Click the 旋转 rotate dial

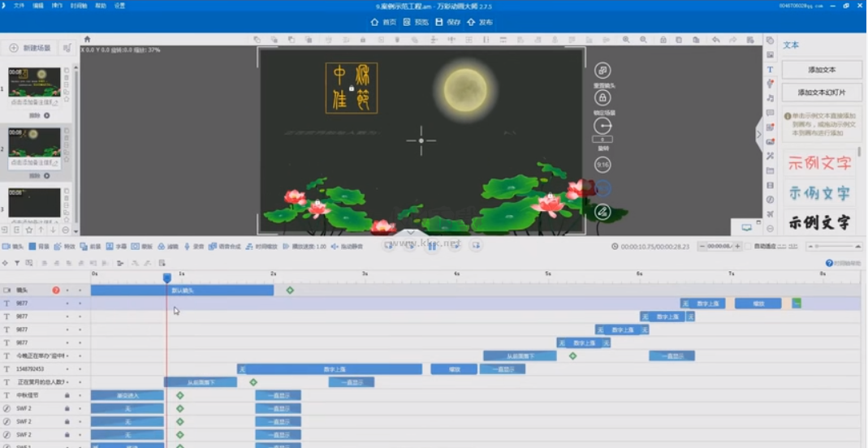(602, 126)
